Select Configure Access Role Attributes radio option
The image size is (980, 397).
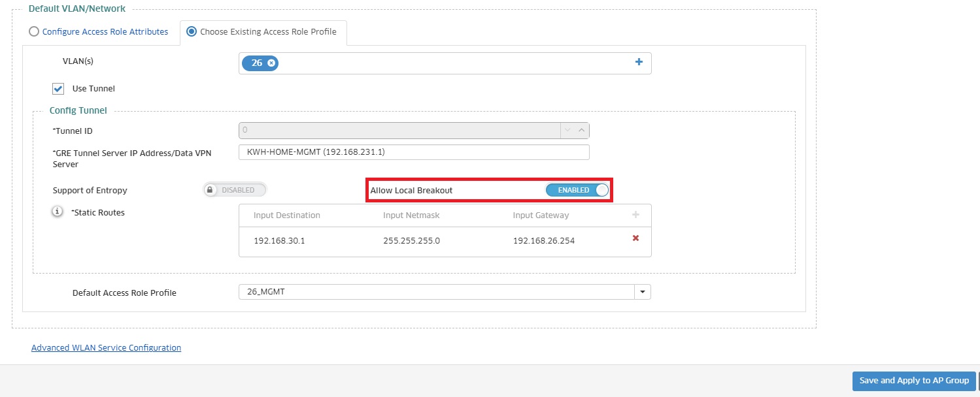(34, 31)
